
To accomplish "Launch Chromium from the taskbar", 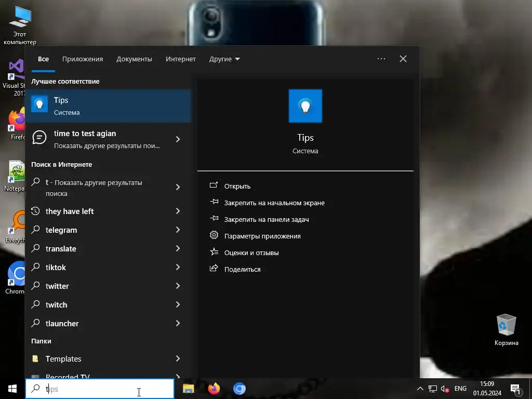I will (x=239, y=389).
